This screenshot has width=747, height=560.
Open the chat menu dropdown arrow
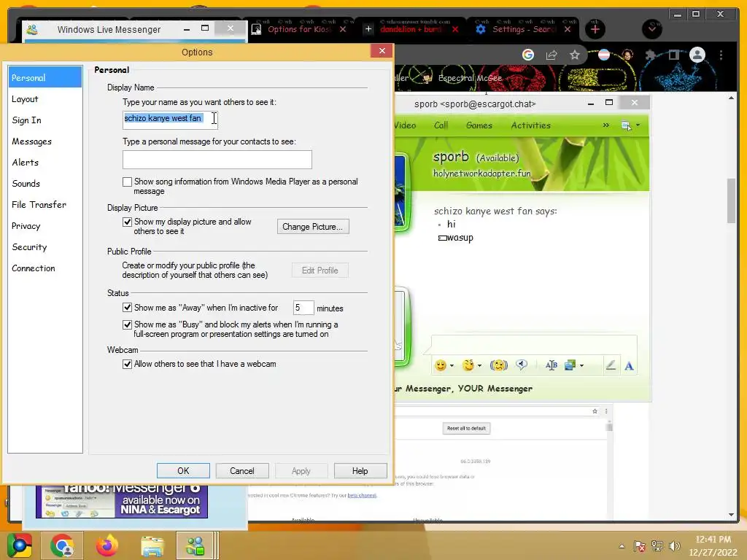click(x=638, y=125)
